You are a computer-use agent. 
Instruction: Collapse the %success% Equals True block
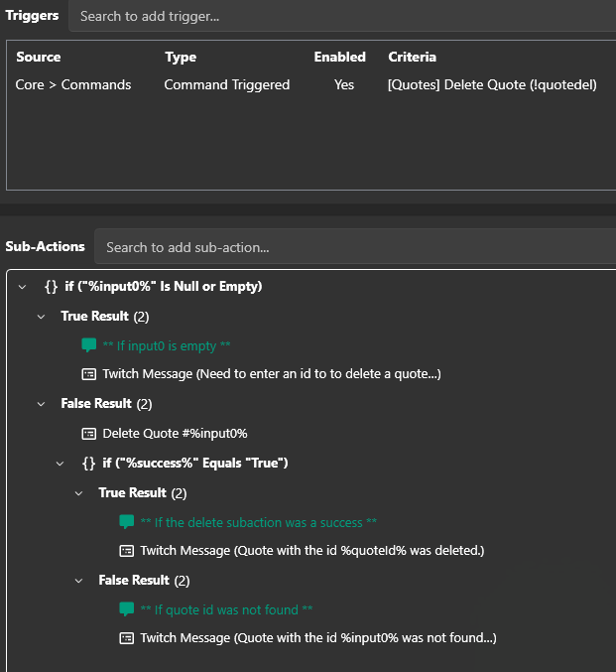61,464
